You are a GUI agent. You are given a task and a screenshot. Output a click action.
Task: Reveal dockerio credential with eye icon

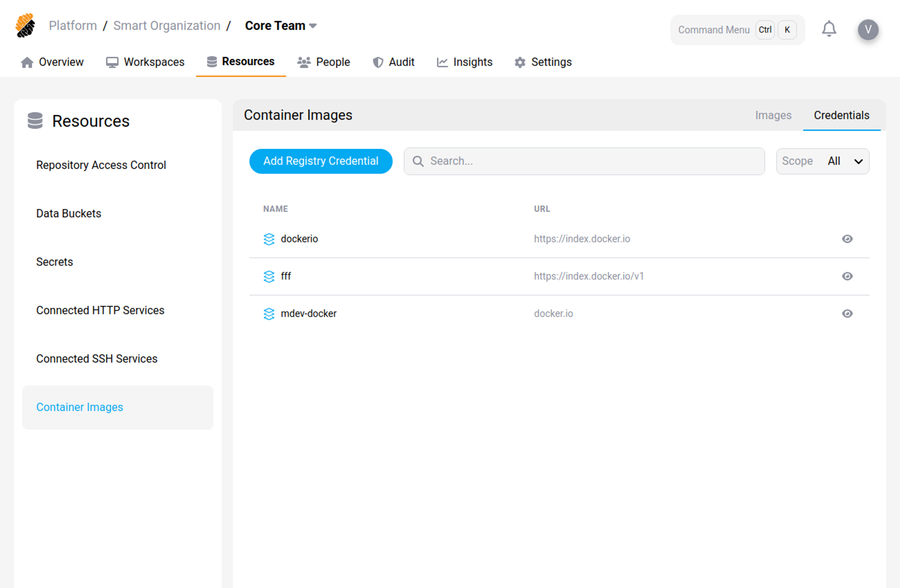pyautogui.click(x=847, y=239)
